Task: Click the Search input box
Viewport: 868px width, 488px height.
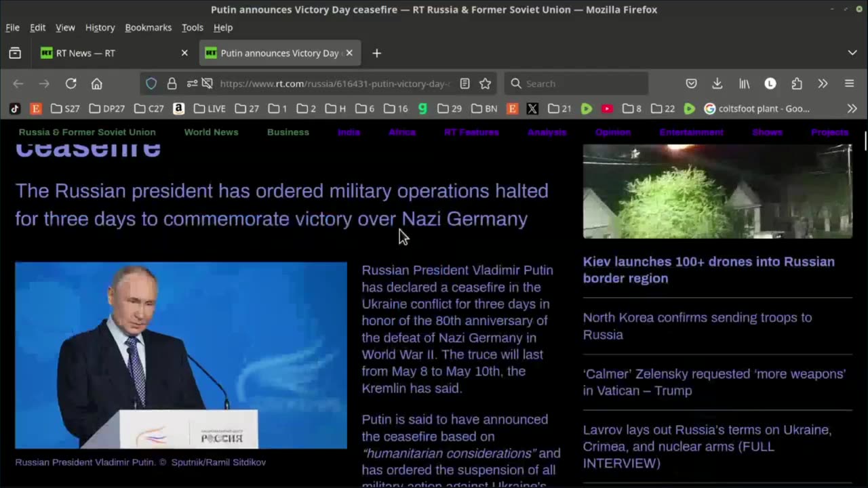Action: pos(576,83)
